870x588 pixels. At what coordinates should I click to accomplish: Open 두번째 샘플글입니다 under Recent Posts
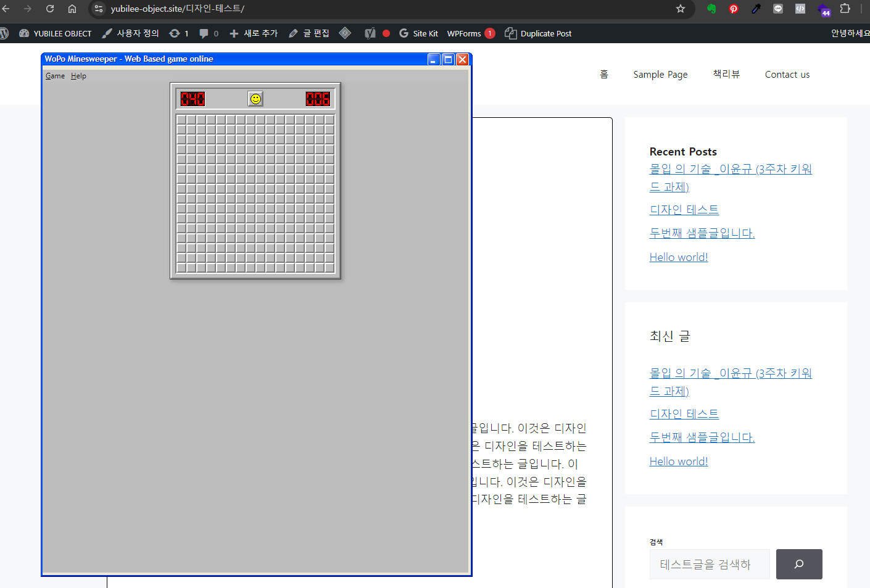tap(702, 233)
